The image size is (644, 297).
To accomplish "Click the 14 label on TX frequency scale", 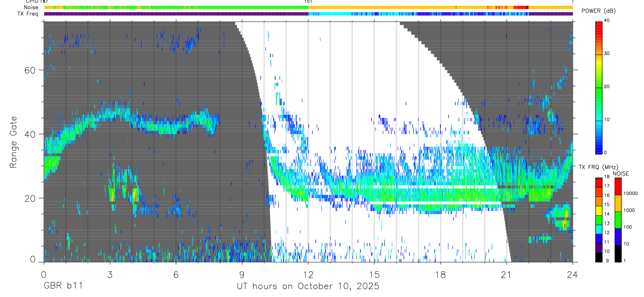I will click(607, 215).
